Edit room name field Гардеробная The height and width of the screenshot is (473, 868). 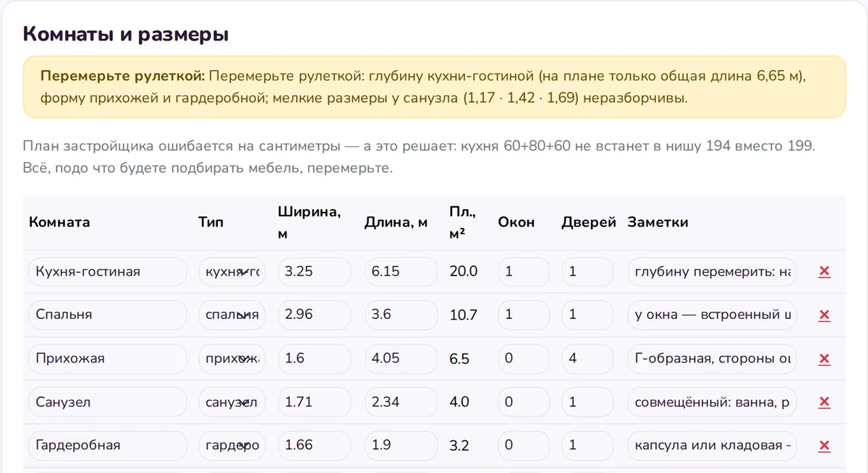107,446
